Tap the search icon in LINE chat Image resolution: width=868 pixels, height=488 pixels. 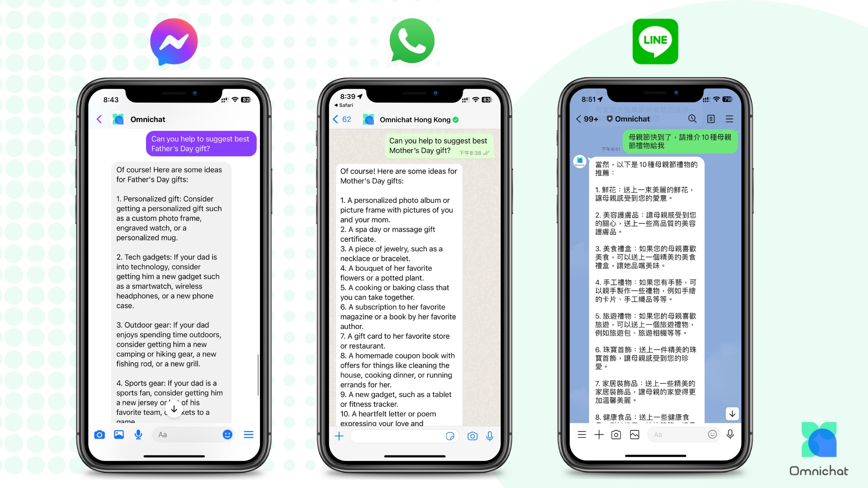[693, 118]
